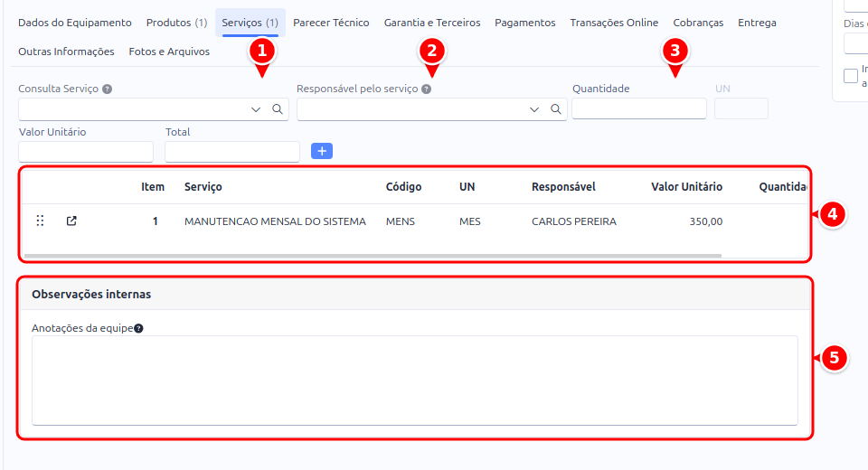Open the Pagamentos tab
Viewport: 868px width, 470px height.
(x=524, y=23)
